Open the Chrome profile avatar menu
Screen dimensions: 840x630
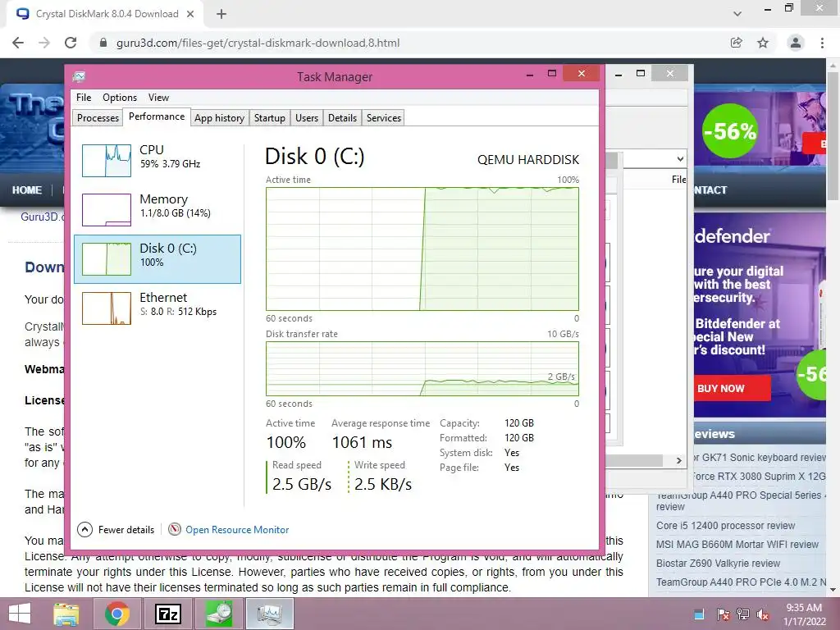(x=796, y=43)
